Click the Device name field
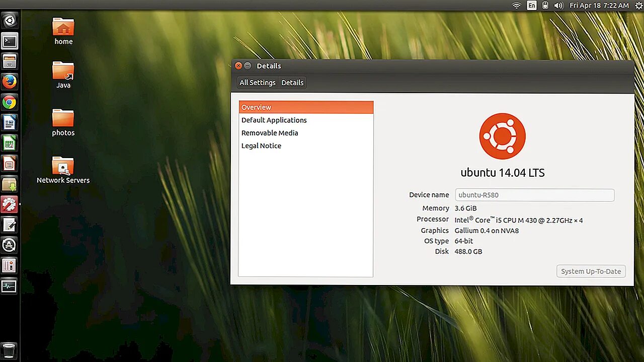 pos(535,195)
